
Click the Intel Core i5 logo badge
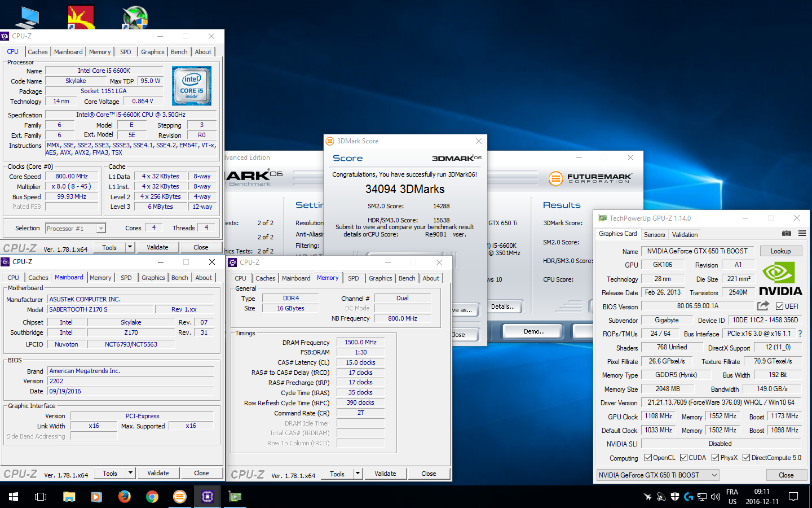[x=192, y=86]
